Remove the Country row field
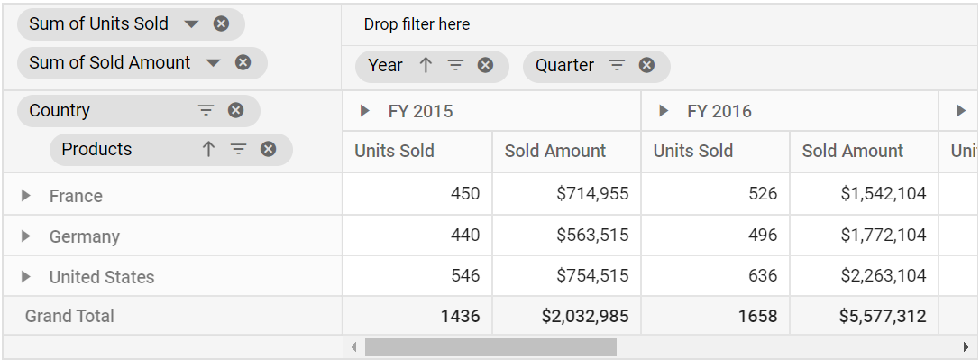Viewport: 980px width, 361px height. click(x=235, y=111)
